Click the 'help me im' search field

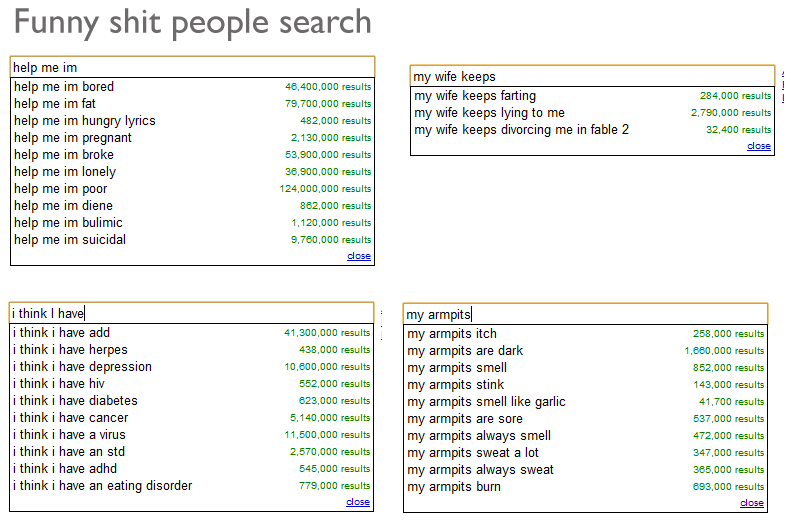point(192,67)
